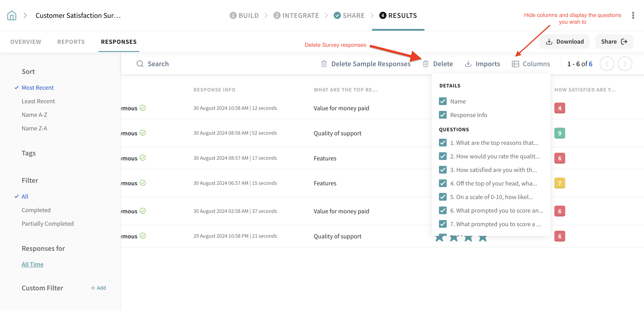Go to next page of responses
Image resolution: width=644 pixels, height=310 pixels.
625,64
